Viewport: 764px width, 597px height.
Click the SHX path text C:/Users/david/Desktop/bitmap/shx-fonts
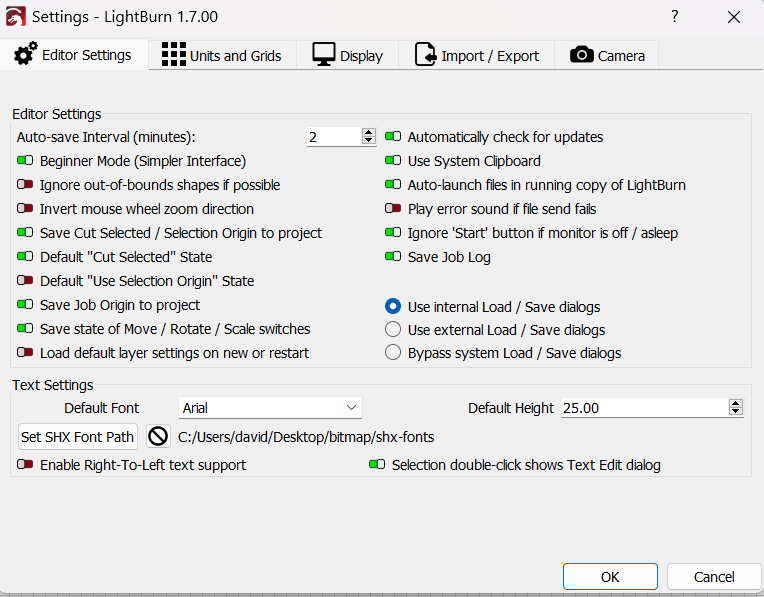tap(306, 437)
